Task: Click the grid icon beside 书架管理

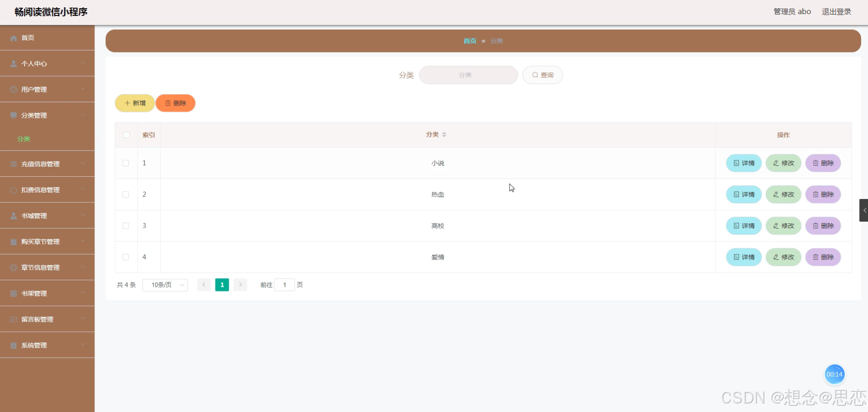Action: [x=14, y=293]
